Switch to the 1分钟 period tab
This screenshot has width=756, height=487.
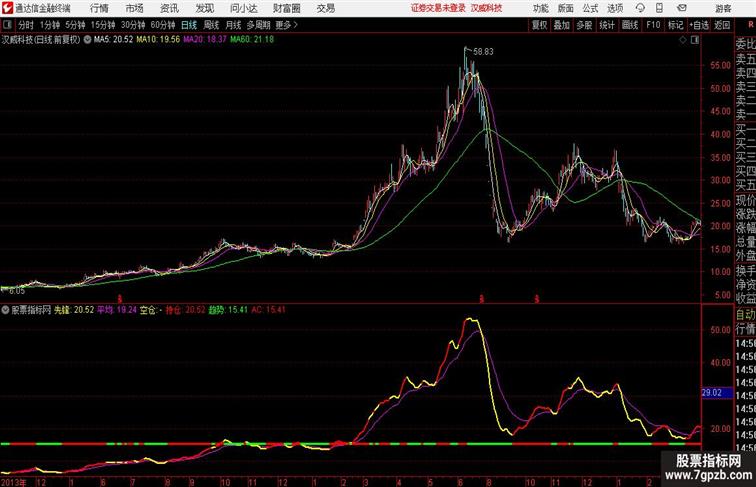50,25
